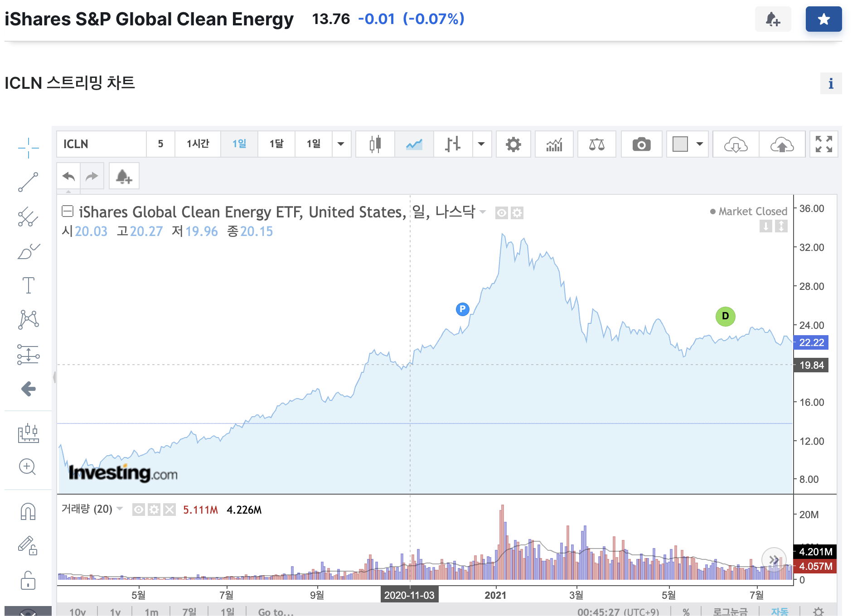Switch to bar chart style
Screen dimensions: 862x616
(x=453, y=144)
